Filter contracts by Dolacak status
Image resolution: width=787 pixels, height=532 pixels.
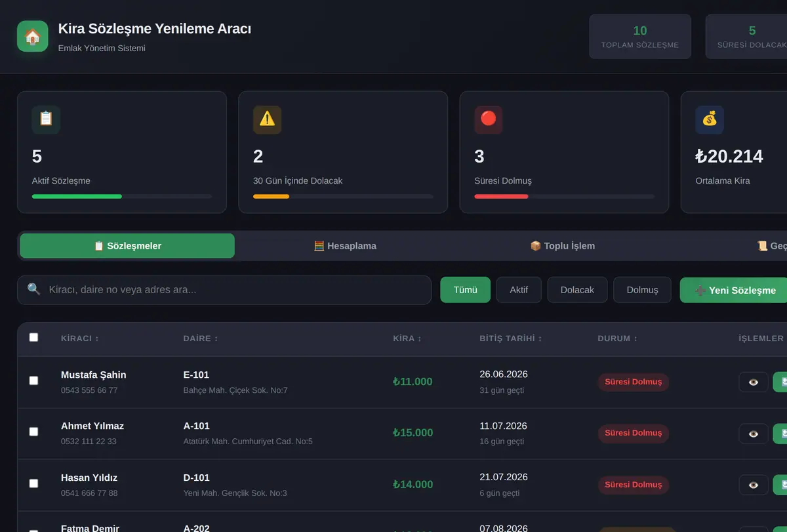pos(577,290)
